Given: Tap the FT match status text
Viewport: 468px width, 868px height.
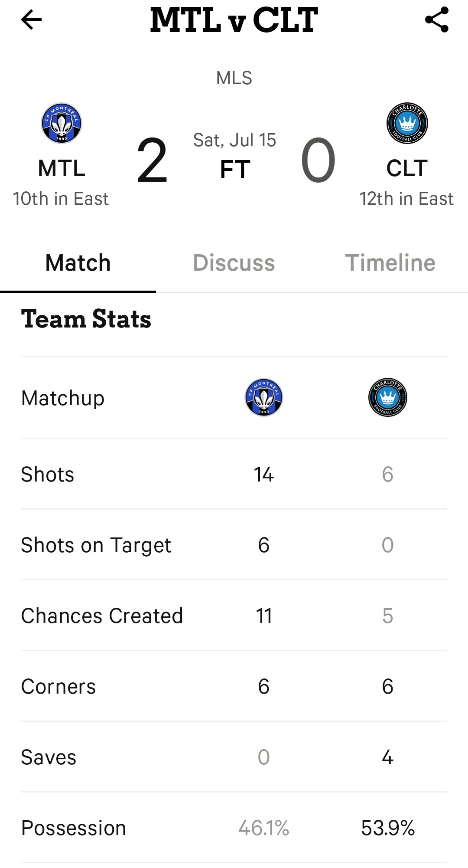Looking at the screenshot, I should (x=234, y=169).
